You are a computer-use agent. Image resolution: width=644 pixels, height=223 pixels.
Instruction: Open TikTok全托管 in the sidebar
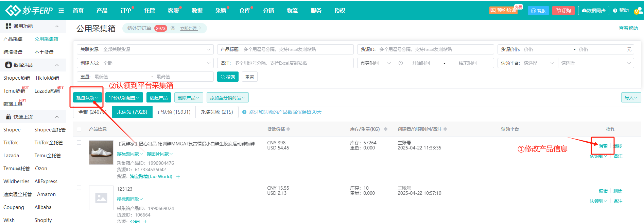[x=49, y=143]
